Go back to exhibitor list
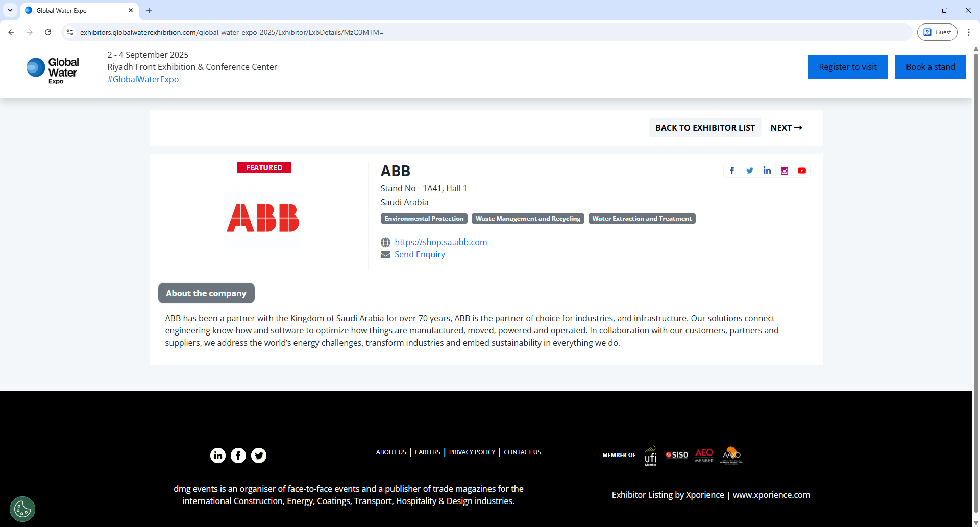The height and width of the screenshot is (527, 980). coord(705,128)
